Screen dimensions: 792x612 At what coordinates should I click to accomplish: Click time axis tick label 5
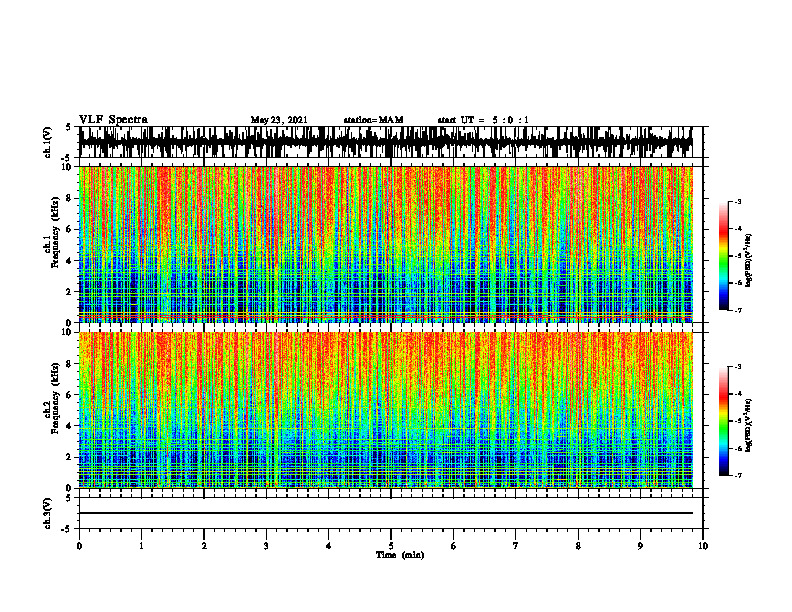pos(391,546)
